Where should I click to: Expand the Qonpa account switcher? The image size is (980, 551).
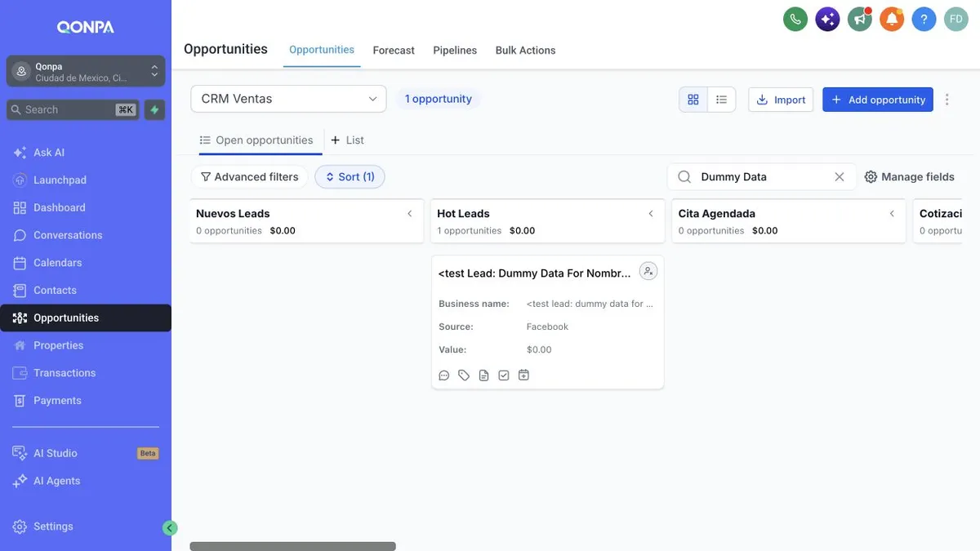(86, 71)
